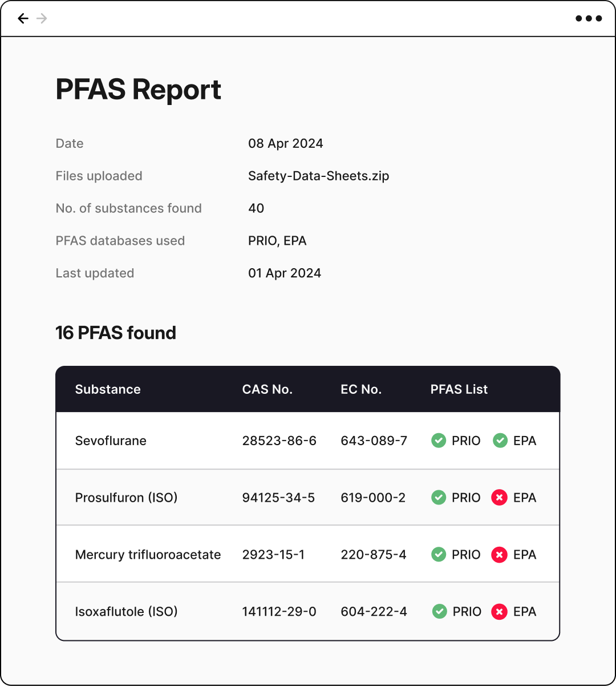This screenshot has height=686, width=616.
Task: Toggle the PRIO status on the Isoxaflutole row
Action: [x=439, y=611]
